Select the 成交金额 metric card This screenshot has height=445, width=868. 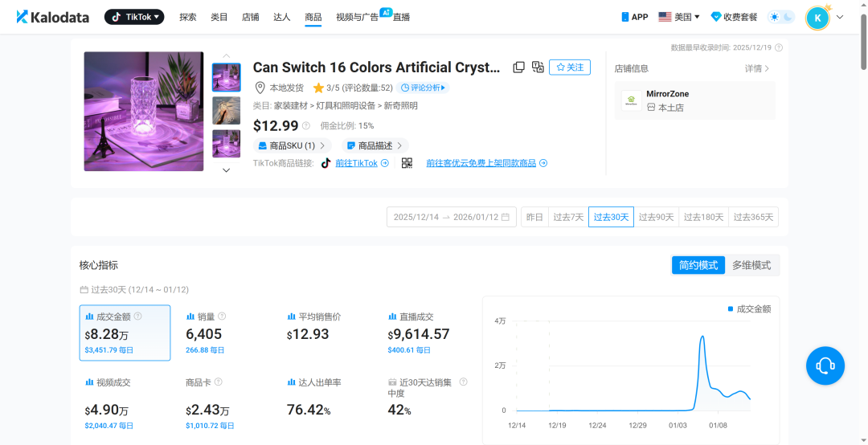point(125,333)
